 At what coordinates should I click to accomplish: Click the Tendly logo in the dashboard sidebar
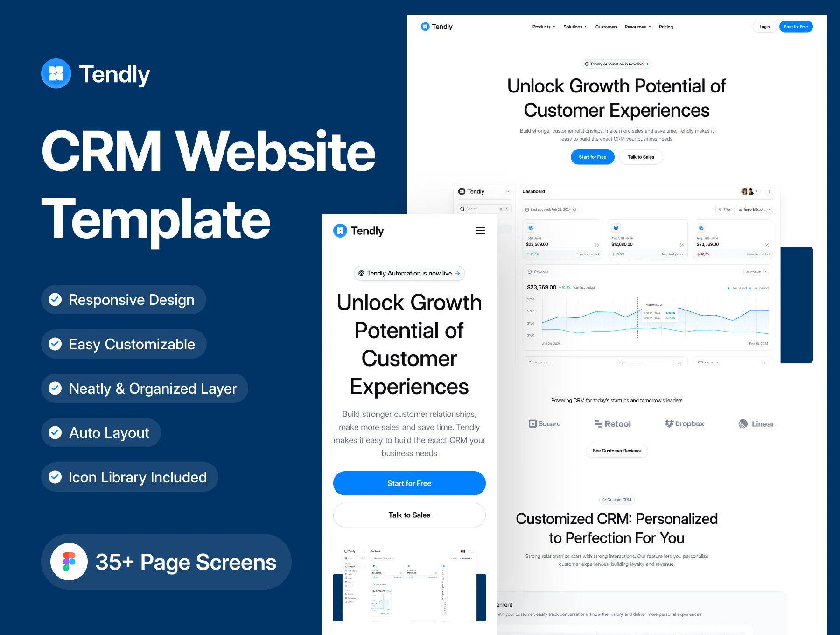[x=471, y=191]
